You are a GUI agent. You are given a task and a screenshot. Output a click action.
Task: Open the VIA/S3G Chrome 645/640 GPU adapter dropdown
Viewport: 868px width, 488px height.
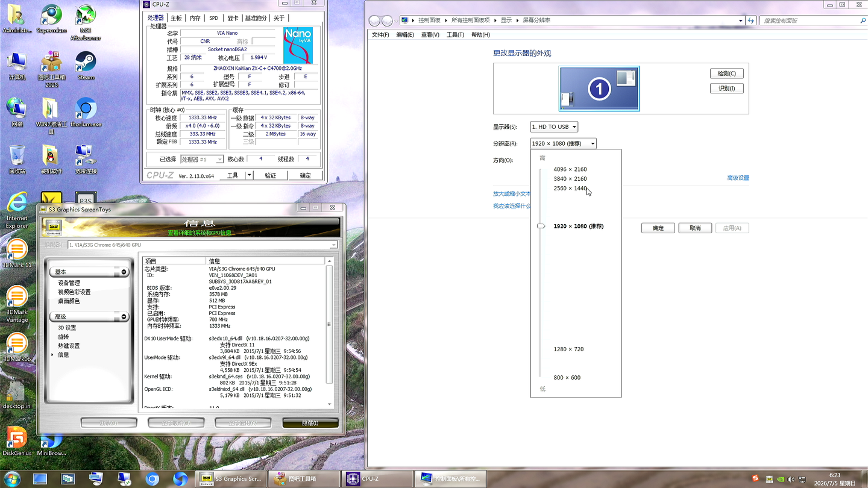tap(203, 245)
